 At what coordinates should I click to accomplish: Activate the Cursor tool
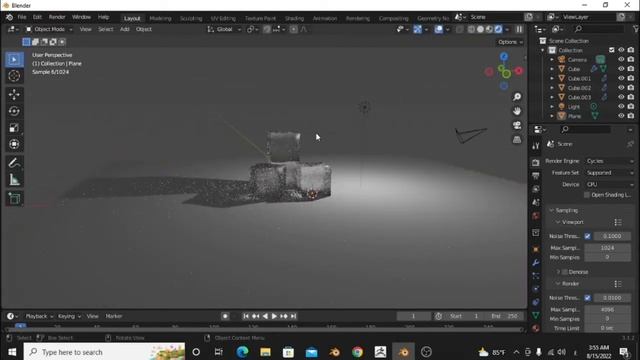[x=14, y=76]
